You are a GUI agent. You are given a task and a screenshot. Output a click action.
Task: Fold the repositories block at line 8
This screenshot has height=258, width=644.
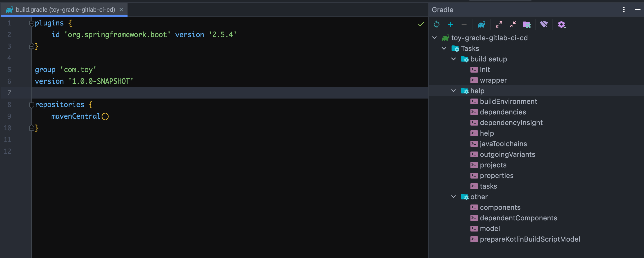(31, 105)
